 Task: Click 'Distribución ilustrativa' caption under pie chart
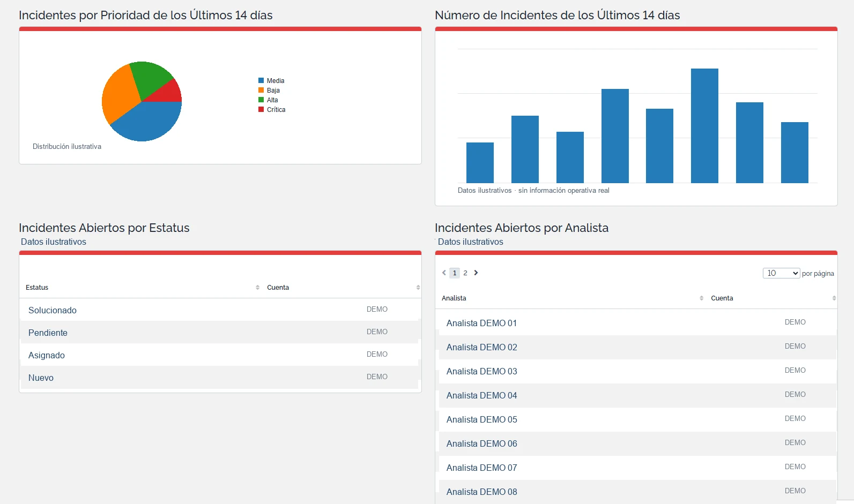(67, 146)
